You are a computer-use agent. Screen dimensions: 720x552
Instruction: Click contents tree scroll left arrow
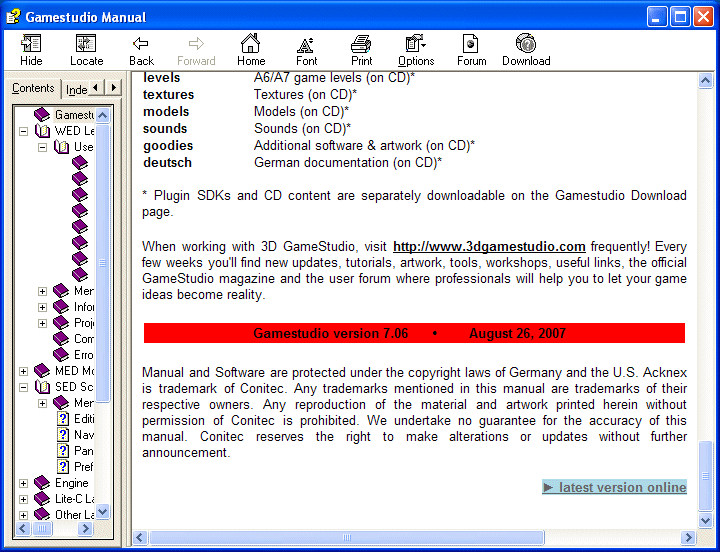22,529
